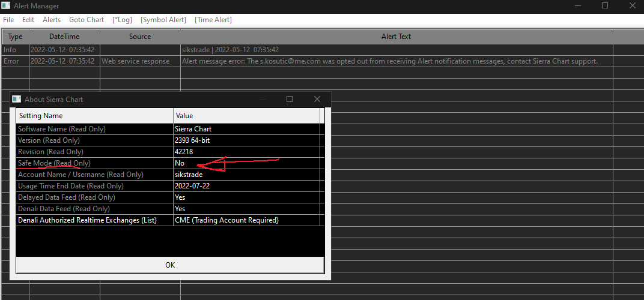Click the Denali Data Feed 'Yes' value
Image resolution: width=644 pixels, height=300 pixels.
(x=246, y=208)
